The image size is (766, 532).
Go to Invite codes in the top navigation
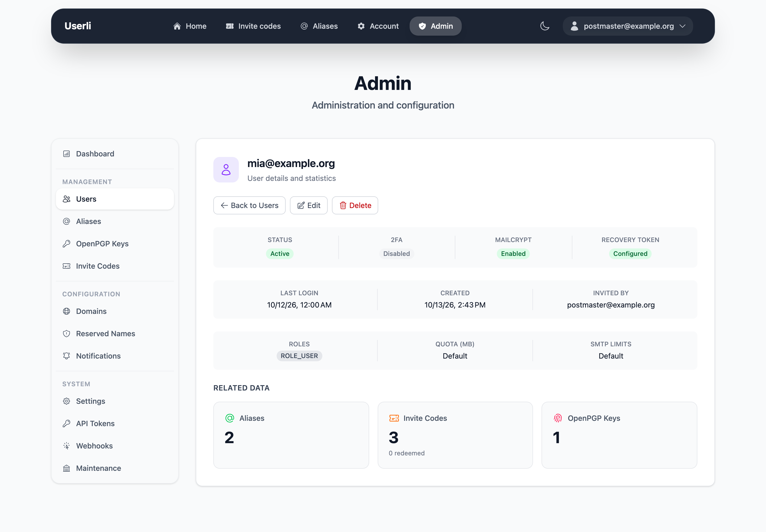253,26
